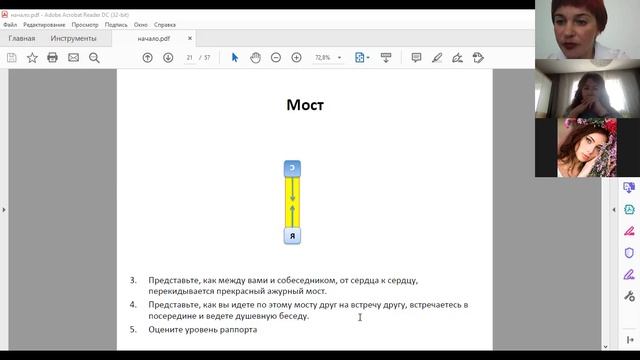Open the Окно menu

(x=140, y=24)
